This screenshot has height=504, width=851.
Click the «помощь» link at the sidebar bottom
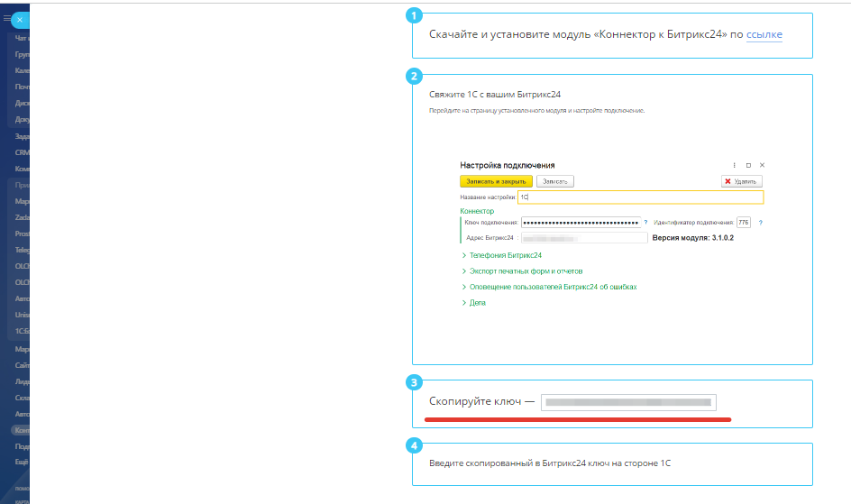pyautogui.click(x=23, y=489)
